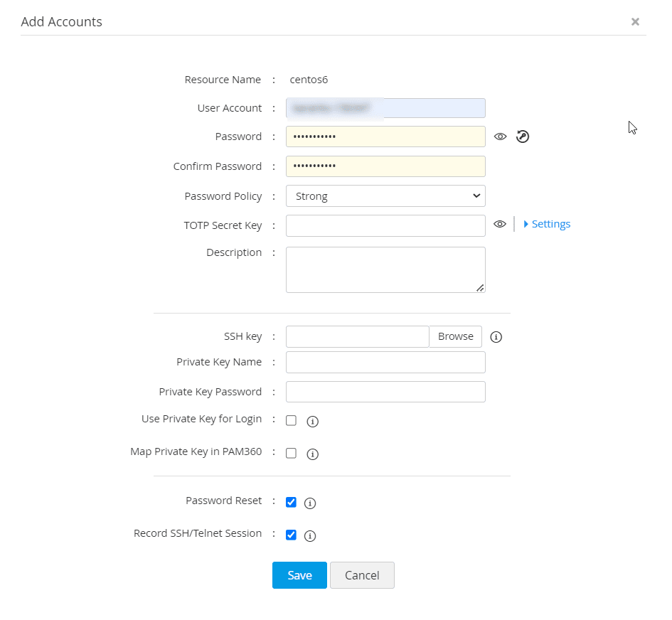672x620 pixels.
Task: Check Map Private Key in PAM360 box
Action: tap(291, 453)
